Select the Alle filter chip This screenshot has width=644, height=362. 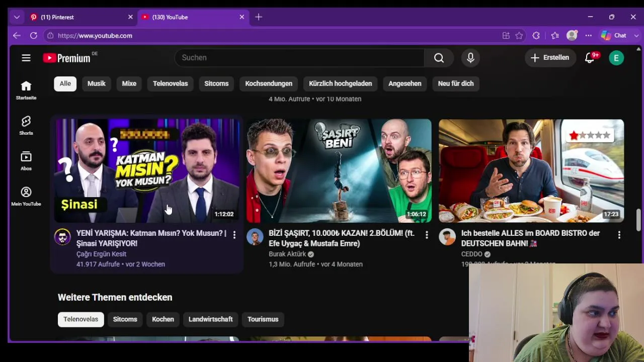pos(65,83)
